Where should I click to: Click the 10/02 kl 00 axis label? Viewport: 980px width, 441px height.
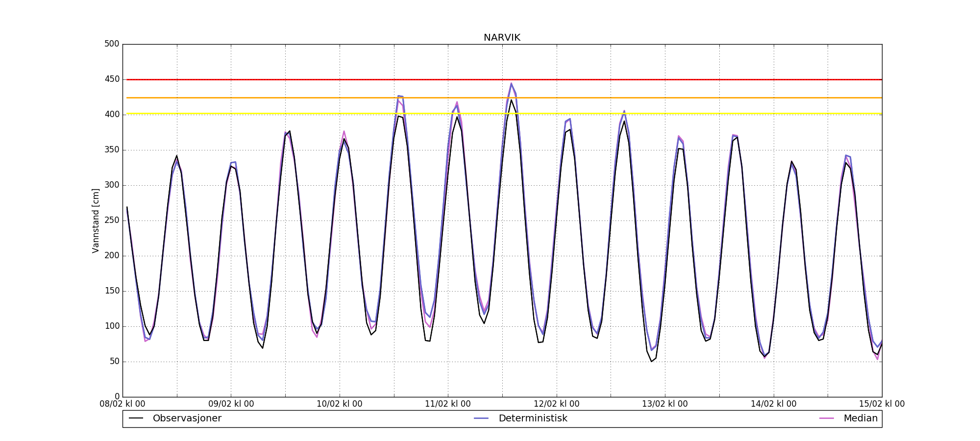click(x=340, y=404)
